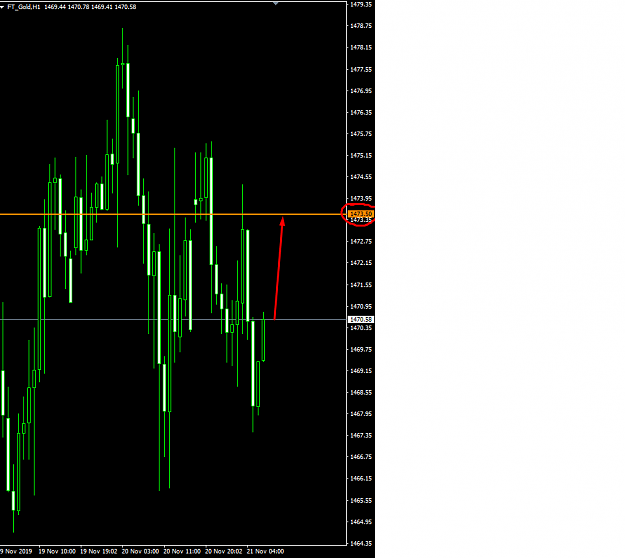Viewport: 625px width, 558px height.
Task: Click the 1466.15 price scale label
Action: click(361, 478)
